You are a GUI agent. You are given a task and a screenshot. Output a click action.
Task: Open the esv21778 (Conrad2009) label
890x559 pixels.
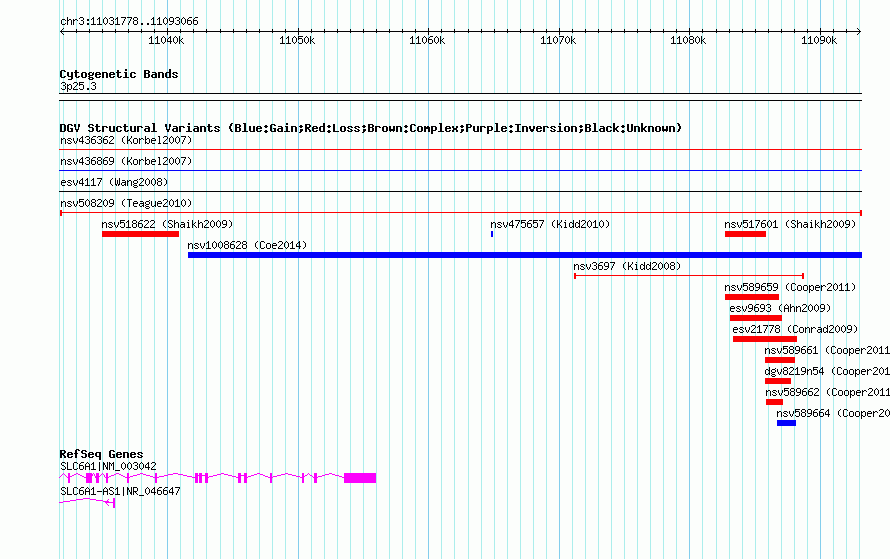click(795, 329)
